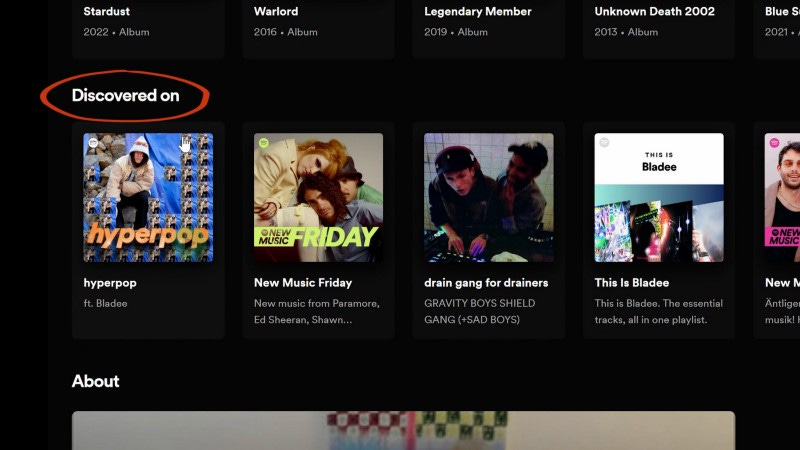Viewport: 800px width, 450px height.
Task: Click Spotify logo on This Is Bladee cover
Action: point(604,143)
